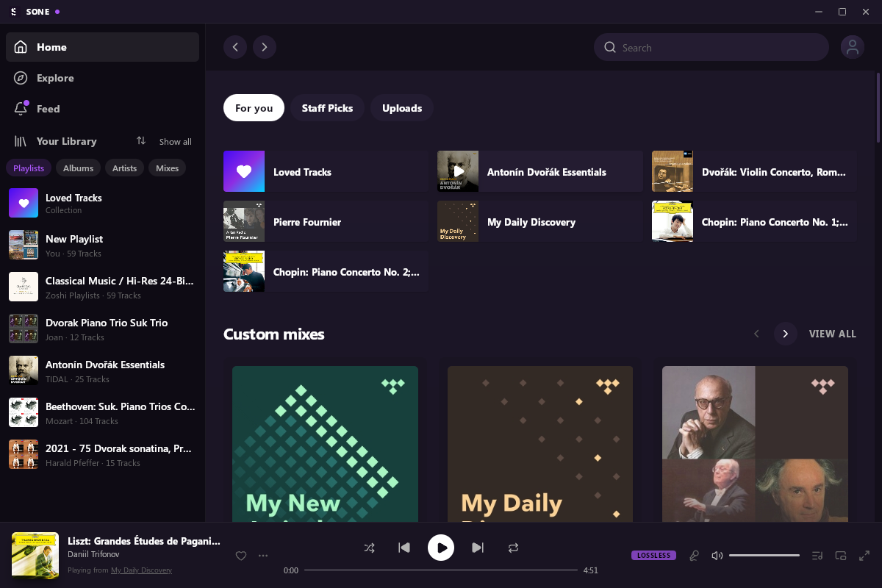Image resolution: width=882 pixels, height=588 pixels.
Task: Seek on the track progress bar
Action: pyautogui.click(x=441, y=570)
